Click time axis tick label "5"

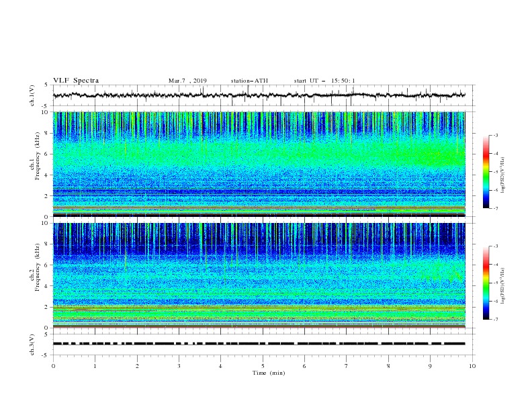click(263, 366)
